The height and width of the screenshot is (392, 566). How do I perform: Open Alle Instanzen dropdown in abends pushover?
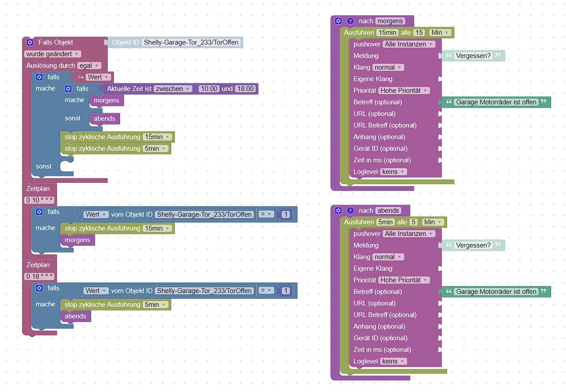pos(409,234)
